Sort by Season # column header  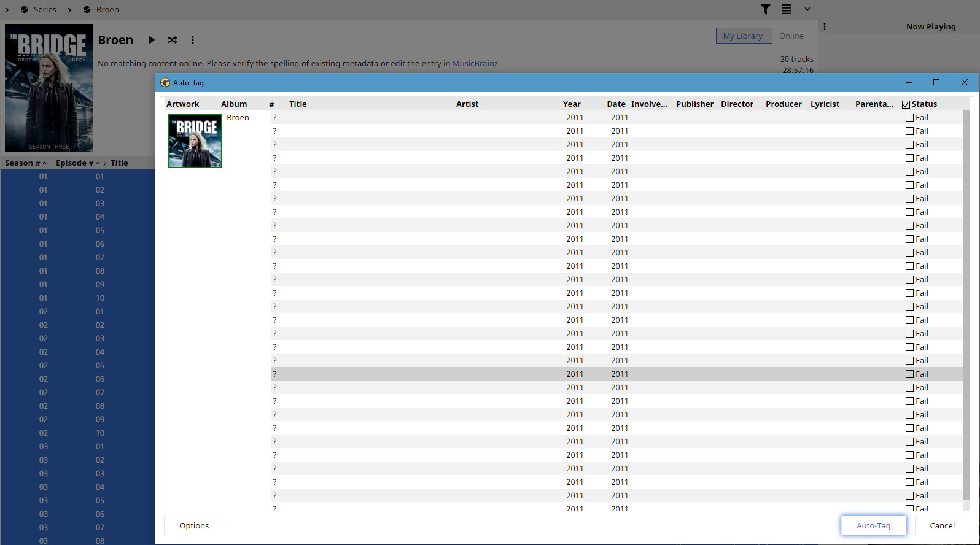point(22,163)
